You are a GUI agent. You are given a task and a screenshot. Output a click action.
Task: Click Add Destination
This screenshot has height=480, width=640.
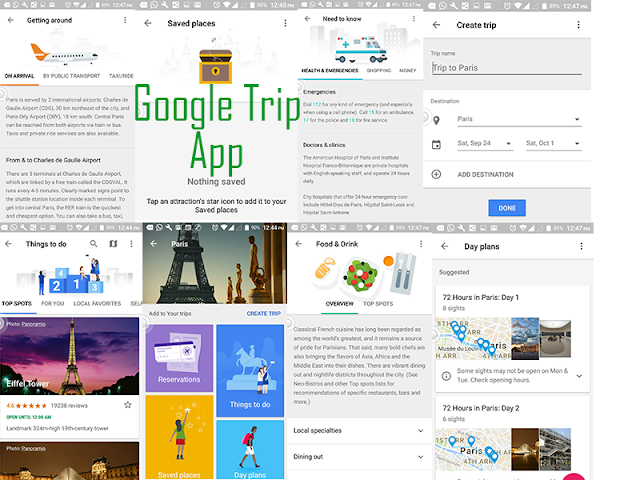coord(485,174)
